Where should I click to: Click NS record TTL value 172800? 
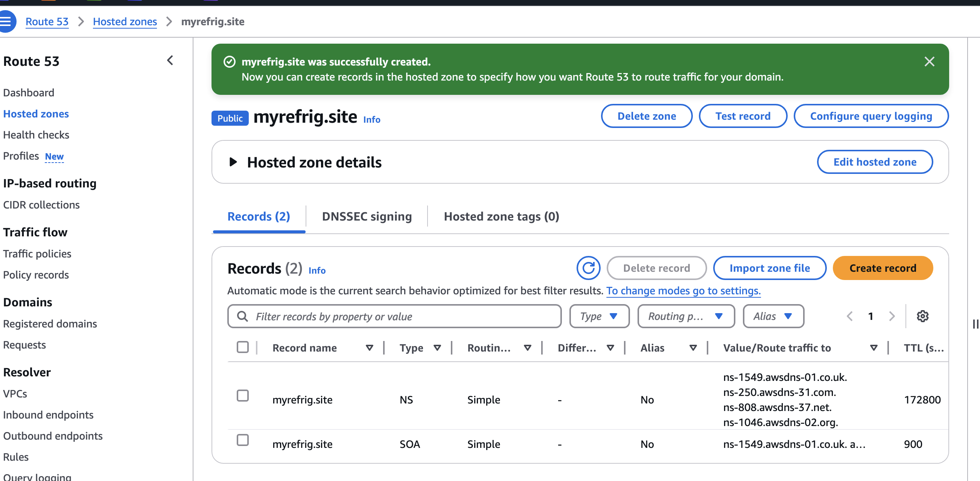pos(922,400)
